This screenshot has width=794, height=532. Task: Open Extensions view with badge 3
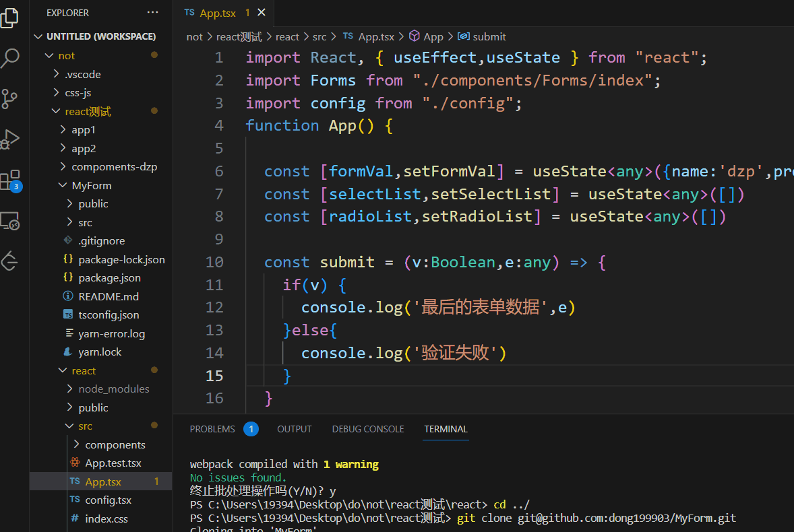tap(11, 180)
